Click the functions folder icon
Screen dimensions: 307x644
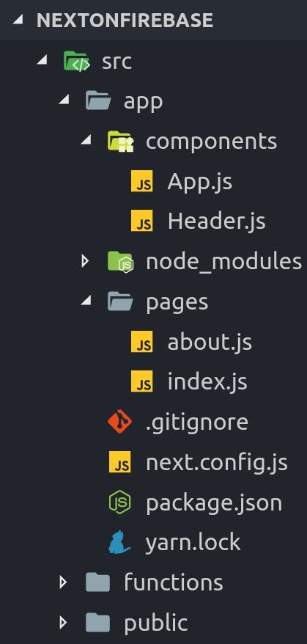click(97, 582)
